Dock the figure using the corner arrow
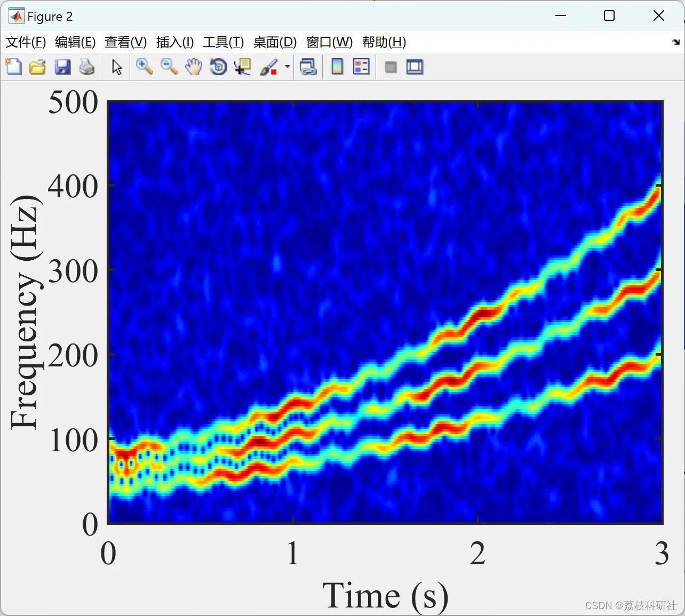The width and height of the screenshot is (685, 616). (676, 42)
